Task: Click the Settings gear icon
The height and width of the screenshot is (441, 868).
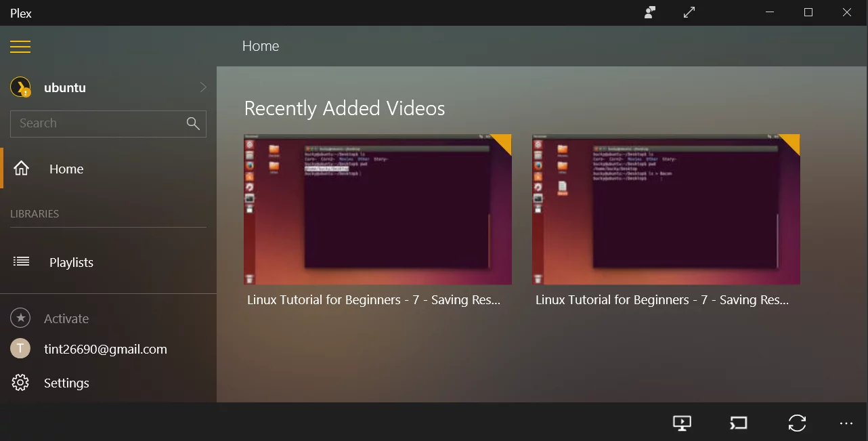Action: (20, 383)
